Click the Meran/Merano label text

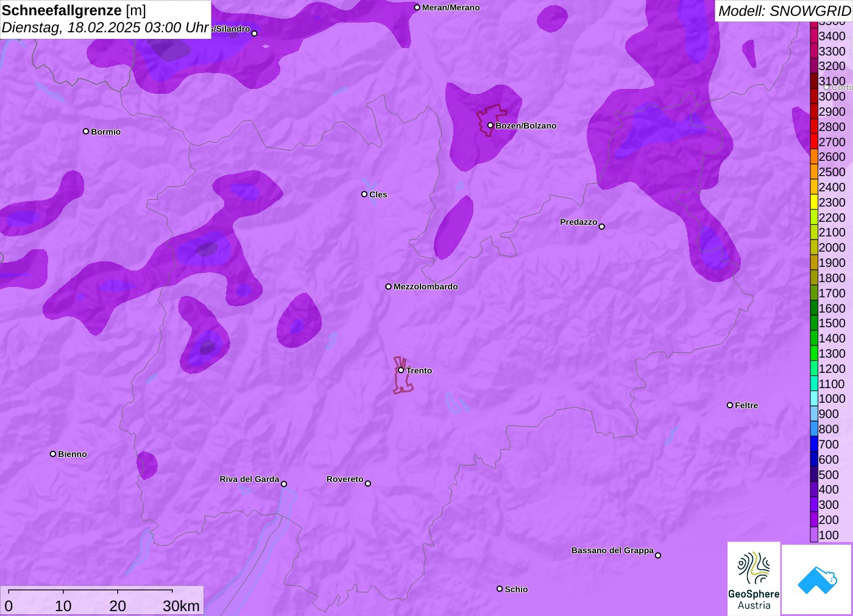pyautogui.click(x=451, y=7)
